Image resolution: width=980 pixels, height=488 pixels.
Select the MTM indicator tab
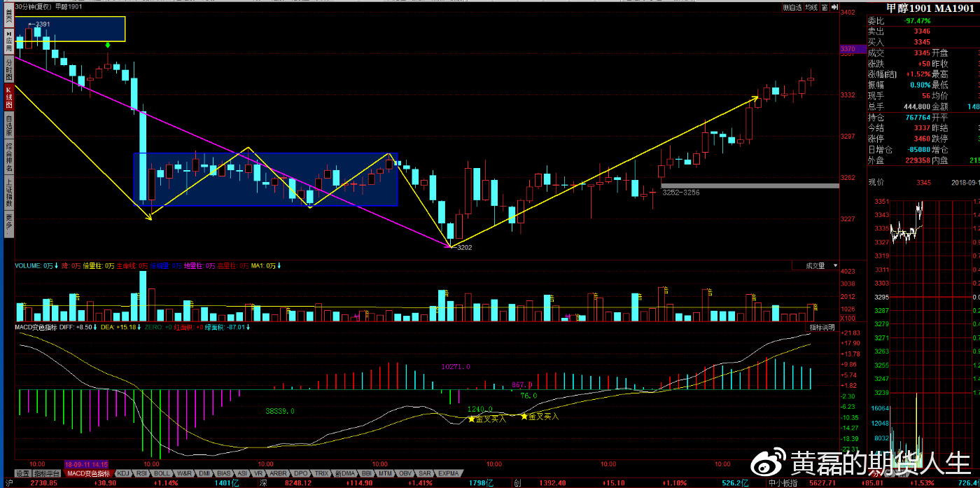(x=385, y=474)
